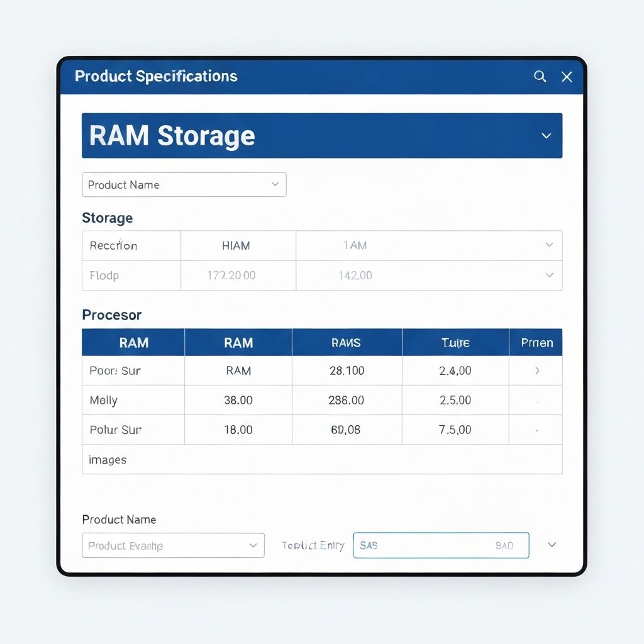Sort by the Tujre column header
This screenshot has height=644, width=644.
point(455,343)
